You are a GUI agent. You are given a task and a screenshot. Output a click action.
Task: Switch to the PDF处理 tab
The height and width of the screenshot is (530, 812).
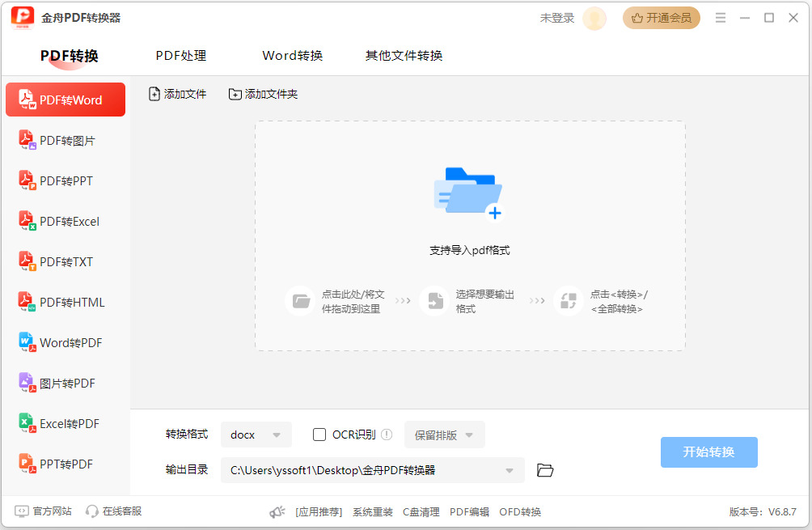pyautogui.click(x=180, y=56)
